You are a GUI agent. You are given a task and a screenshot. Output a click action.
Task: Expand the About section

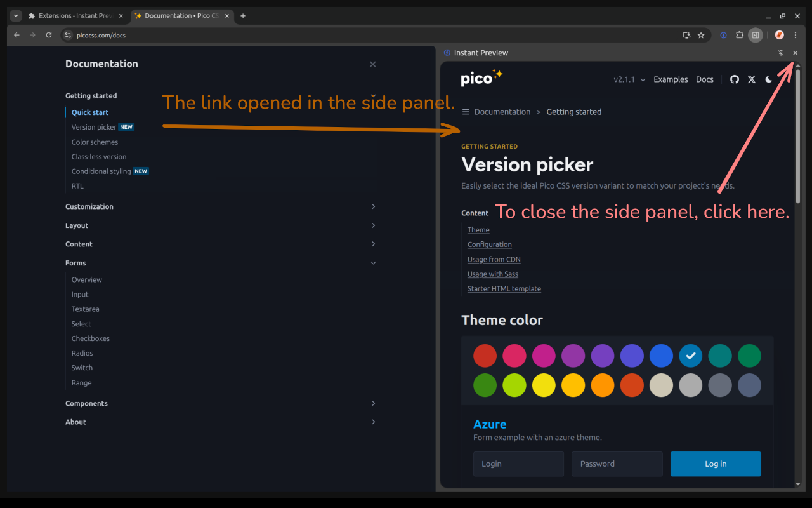[221, 422]
